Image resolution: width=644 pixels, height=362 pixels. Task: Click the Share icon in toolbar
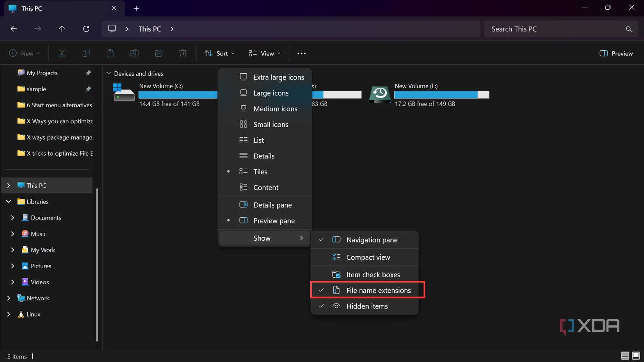point(158,53)
